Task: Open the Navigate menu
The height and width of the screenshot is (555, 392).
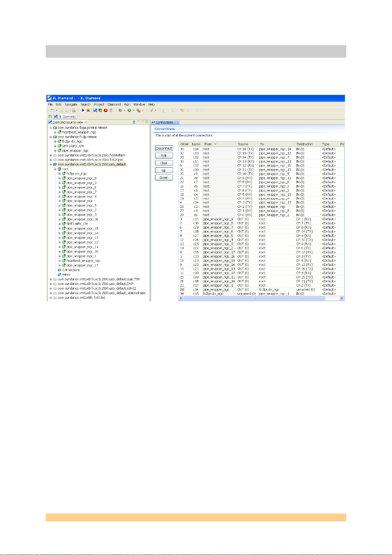Action: [x=71, y=104]
